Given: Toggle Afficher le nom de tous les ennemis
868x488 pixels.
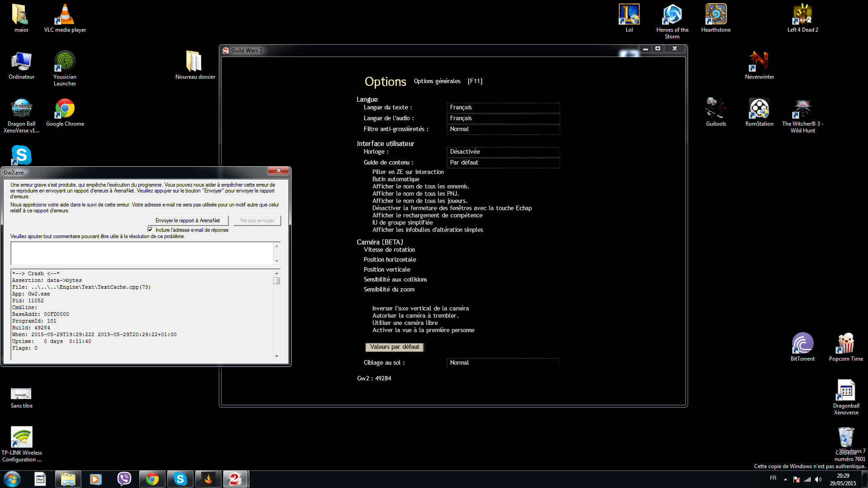Looking at the screenshot, I should point(420,186).
